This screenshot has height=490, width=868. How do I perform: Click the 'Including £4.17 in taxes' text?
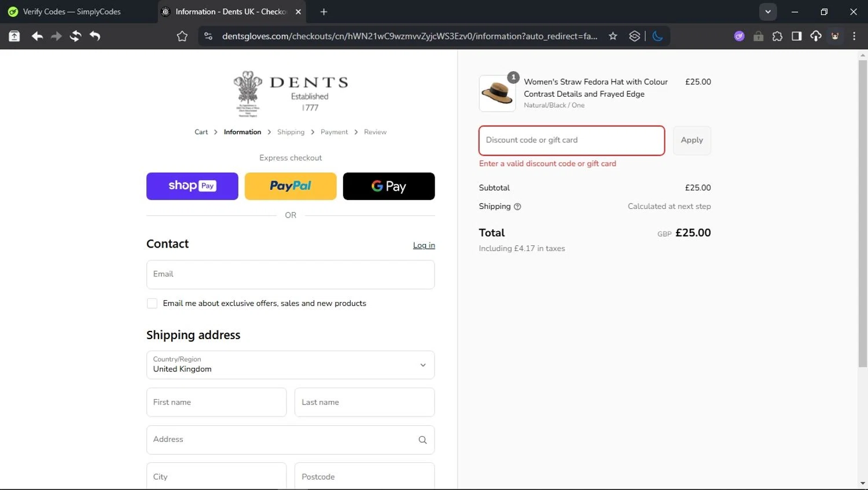[522, 249]
